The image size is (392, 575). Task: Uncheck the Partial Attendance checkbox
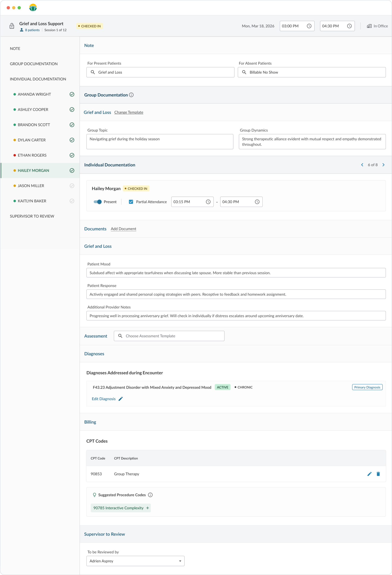pos(131,202)
